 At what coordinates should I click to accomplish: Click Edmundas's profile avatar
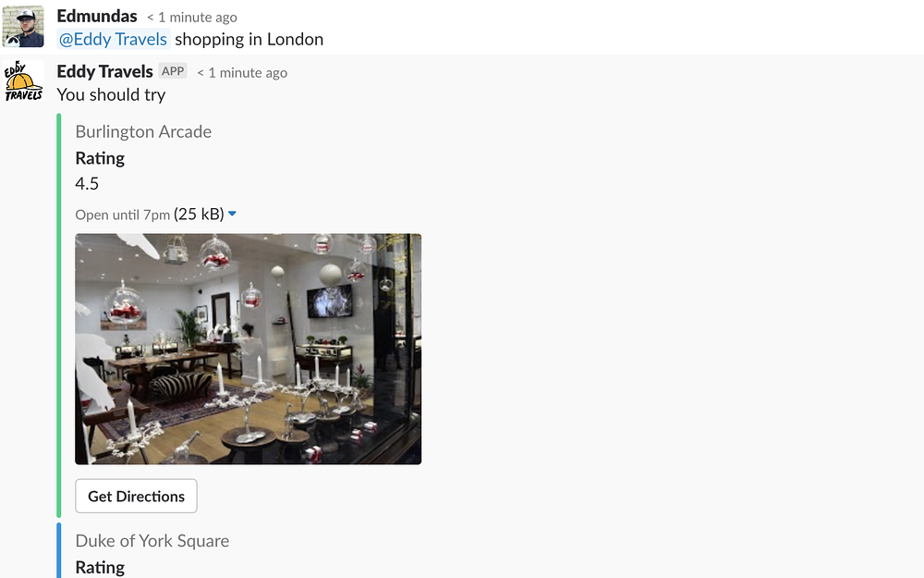(x=23, y=27)
